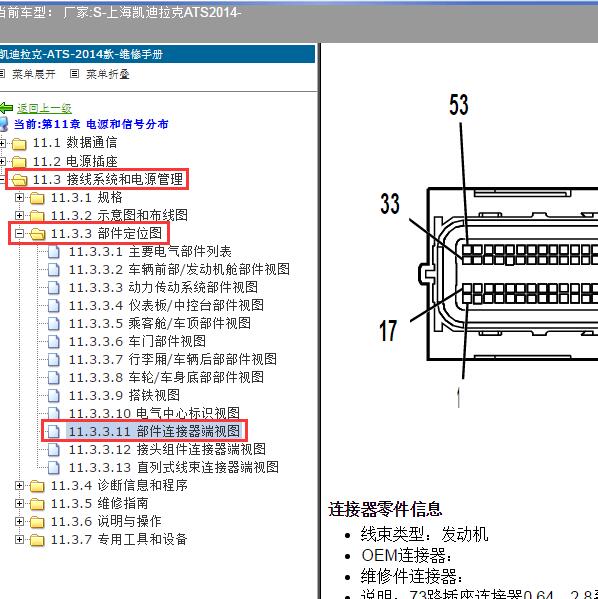Click folder icon of 11.3.2 示意图和布线图
Viewport: 598px width, 599px height.
[37, 216]
